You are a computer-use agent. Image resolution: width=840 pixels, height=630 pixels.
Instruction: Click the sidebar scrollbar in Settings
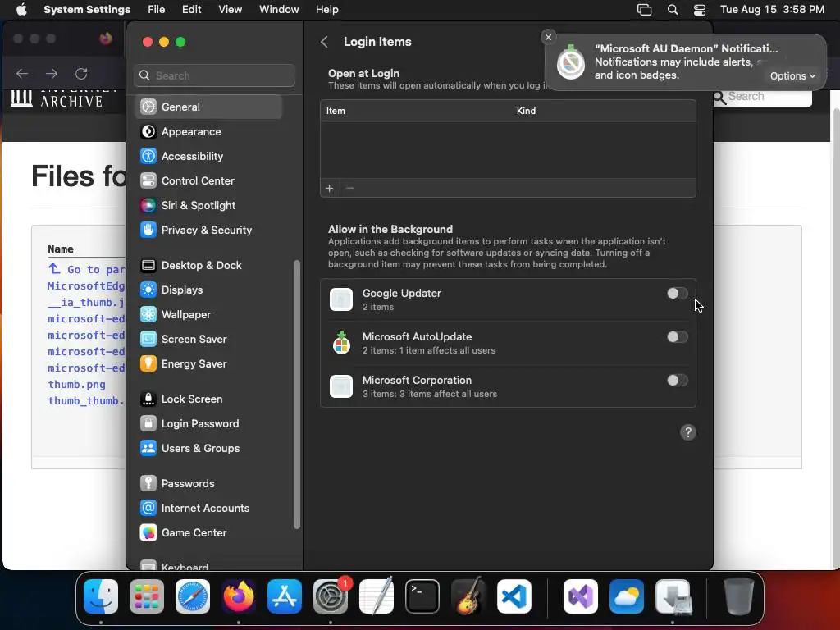[297, 395]
